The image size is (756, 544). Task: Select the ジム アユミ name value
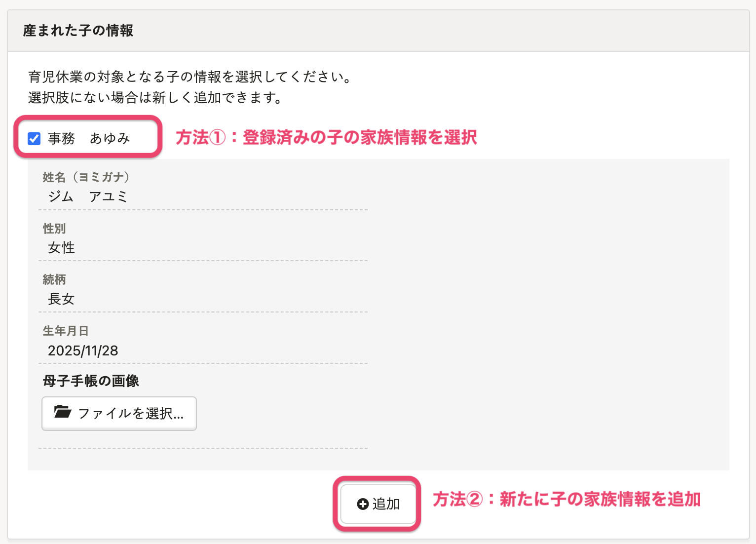pos(88,196)
